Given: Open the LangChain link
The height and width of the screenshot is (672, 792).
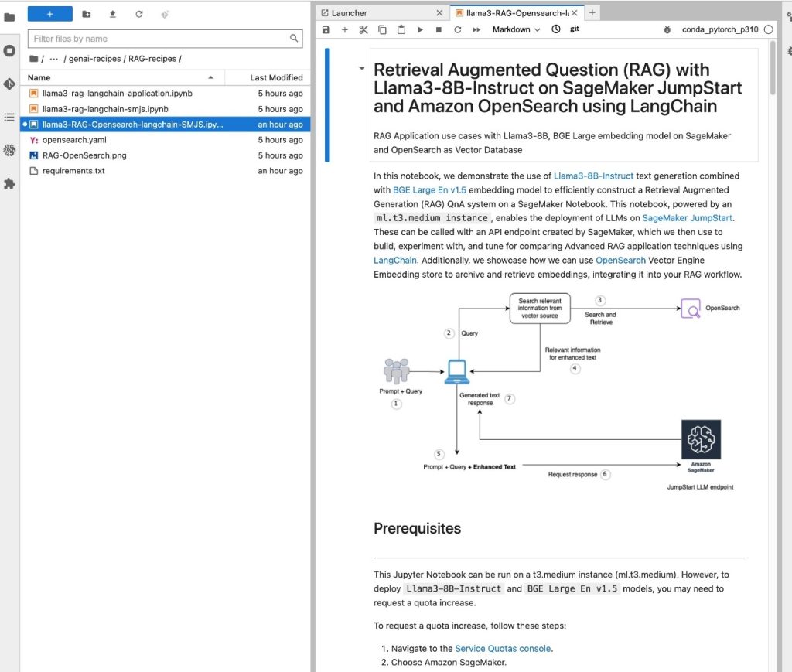Looking at the screenshot, I should point(395,260).
